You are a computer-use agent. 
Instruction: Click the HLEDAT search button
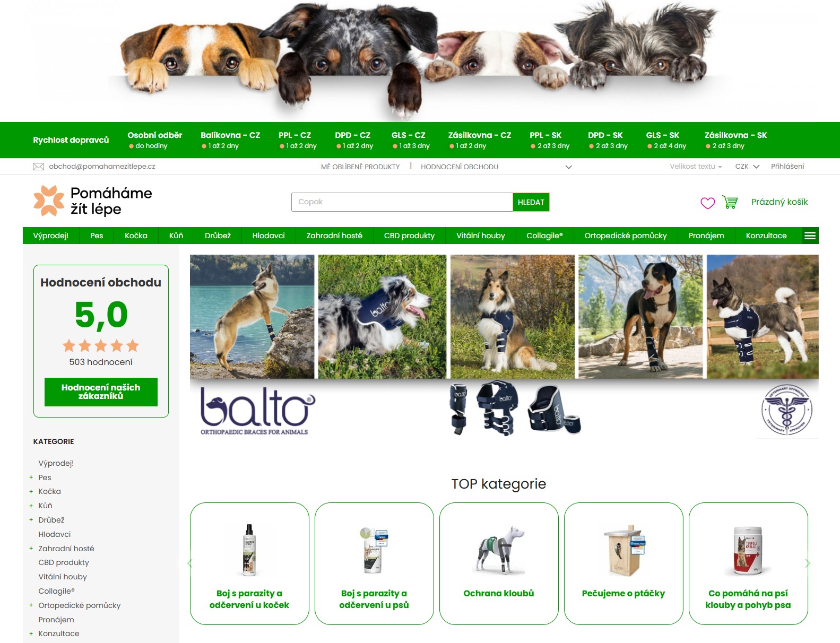pyautogui.click(x=531, y=202)
